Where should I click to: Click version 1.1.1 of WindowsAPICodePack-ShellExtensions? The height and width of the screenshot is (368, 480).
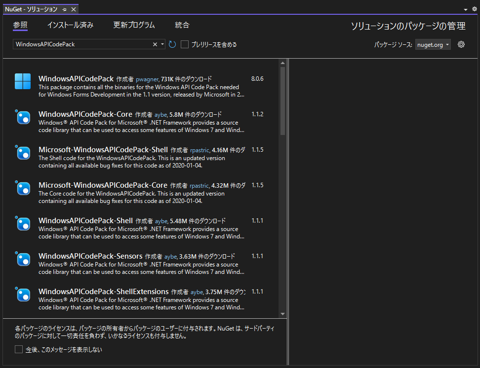pos(257,291)
